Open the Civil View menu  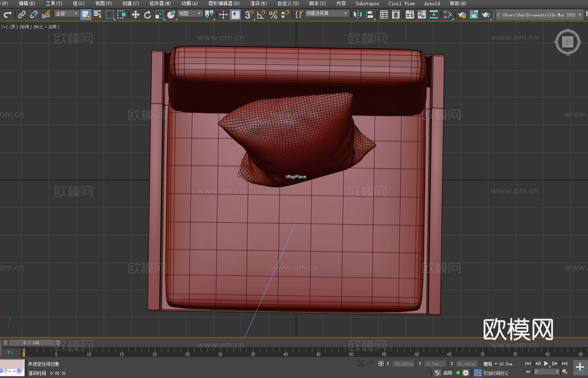coord(401,3)
